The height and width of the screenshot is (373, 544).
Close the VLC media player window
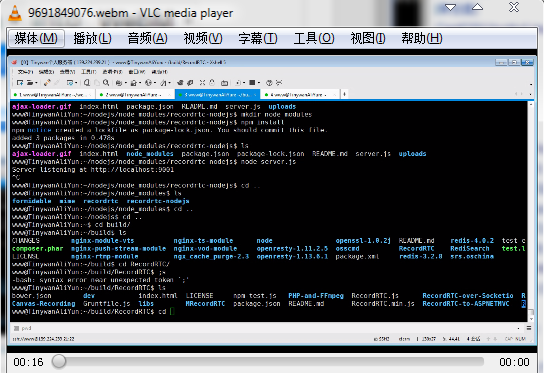[x=514, y=7]
